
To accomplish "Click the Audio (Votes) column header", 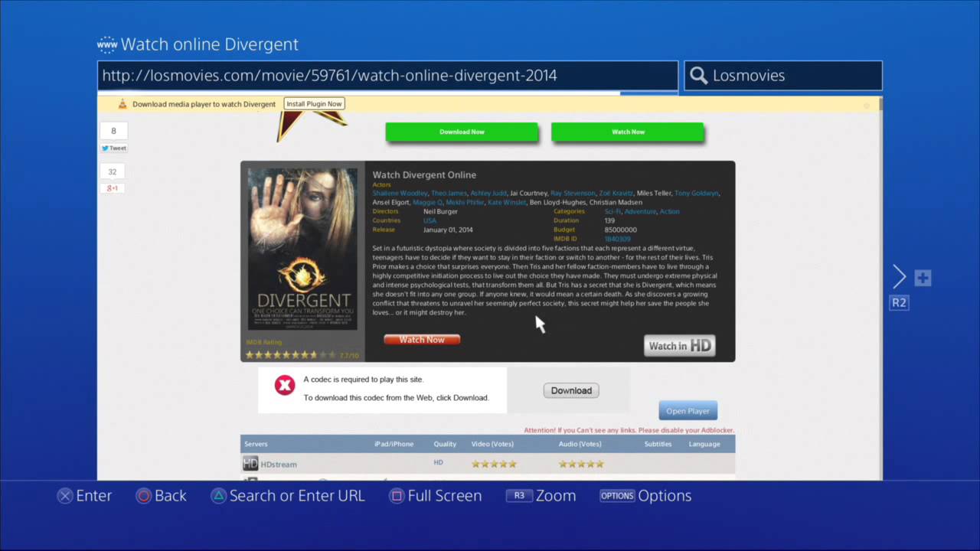I will (x=580, y=444).
